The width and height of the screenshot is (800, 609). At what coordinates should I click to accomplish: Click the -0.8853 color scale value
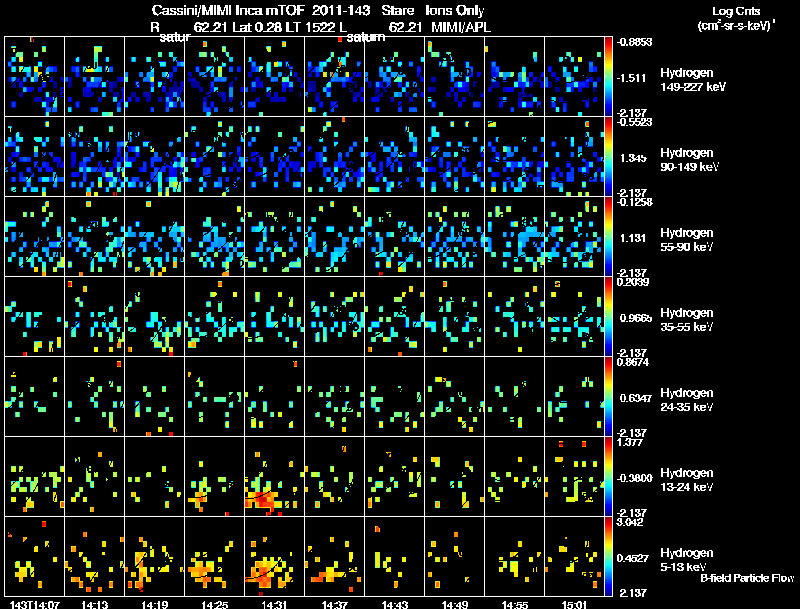pyautogui.click(x=634, y=42)
